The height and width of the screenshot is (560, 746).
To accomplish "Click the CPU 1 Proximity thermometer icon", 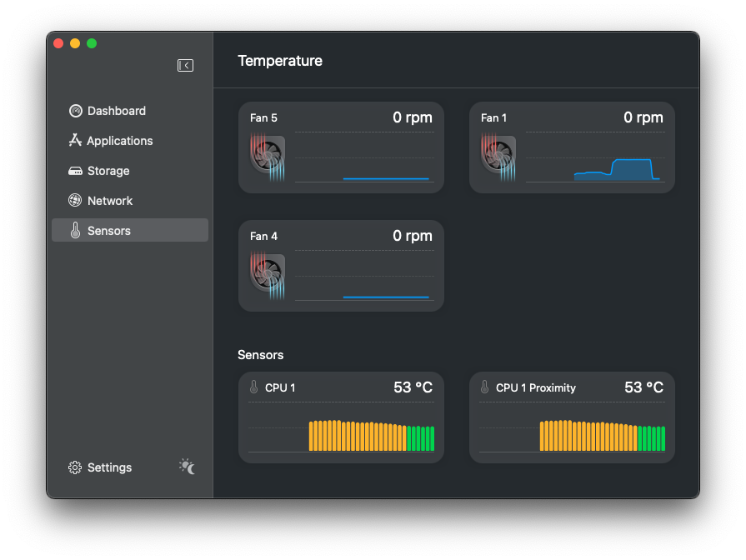I will [485, 387].
